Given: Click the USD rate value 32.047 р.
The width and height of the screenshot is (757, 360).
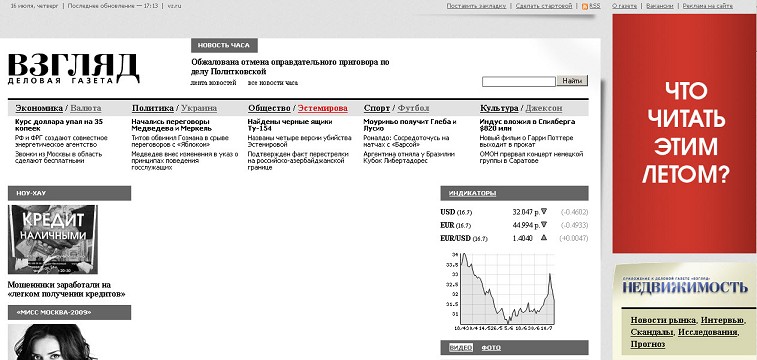Looking at the screenshot, I should pyautogui.click(x=525, y=212).
